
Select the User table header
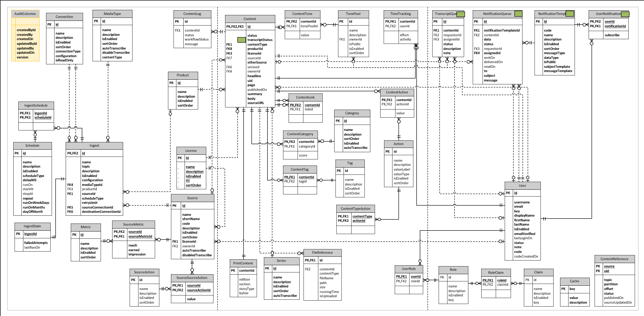pos(523,186)
